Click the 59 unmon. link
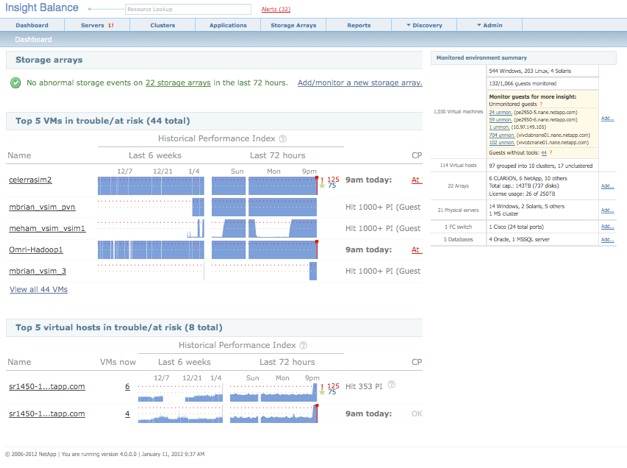This screenshot has width=627, height=468. pyautogui.click(x=500, y=120)
